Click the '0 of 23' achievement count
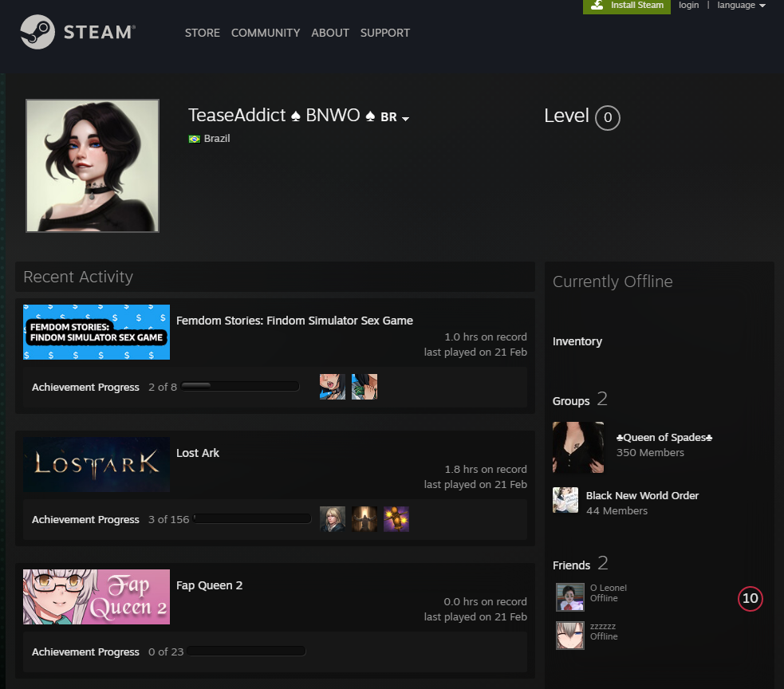The image size is (784, 689). coord(166,652)
